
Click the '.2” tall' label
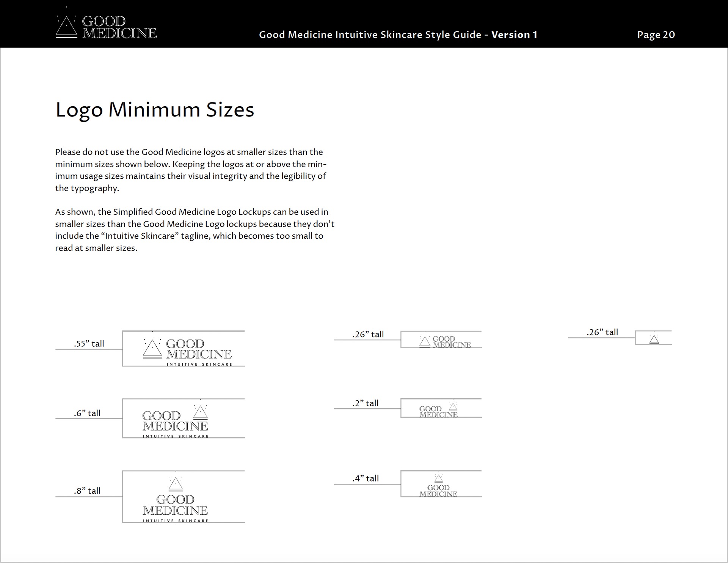click(x=366, y=403)
